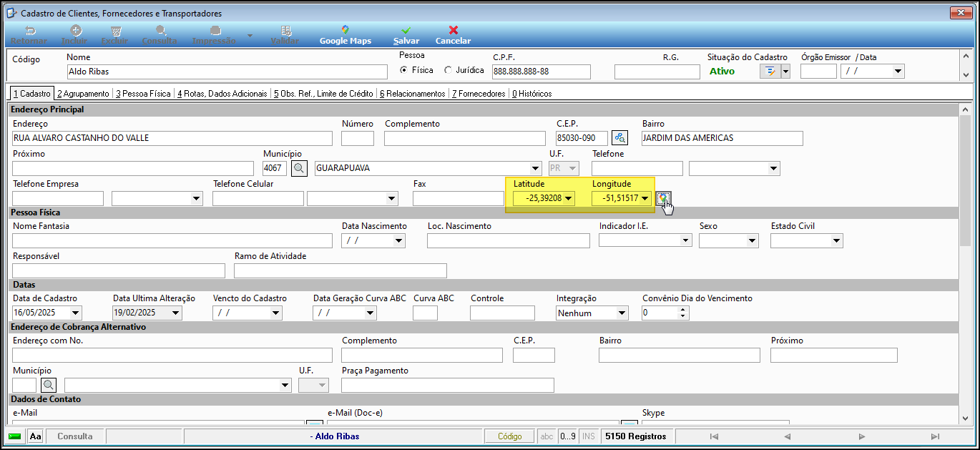
Task: Open the 6 Relacionamentos tab
Action: [412, 94]
